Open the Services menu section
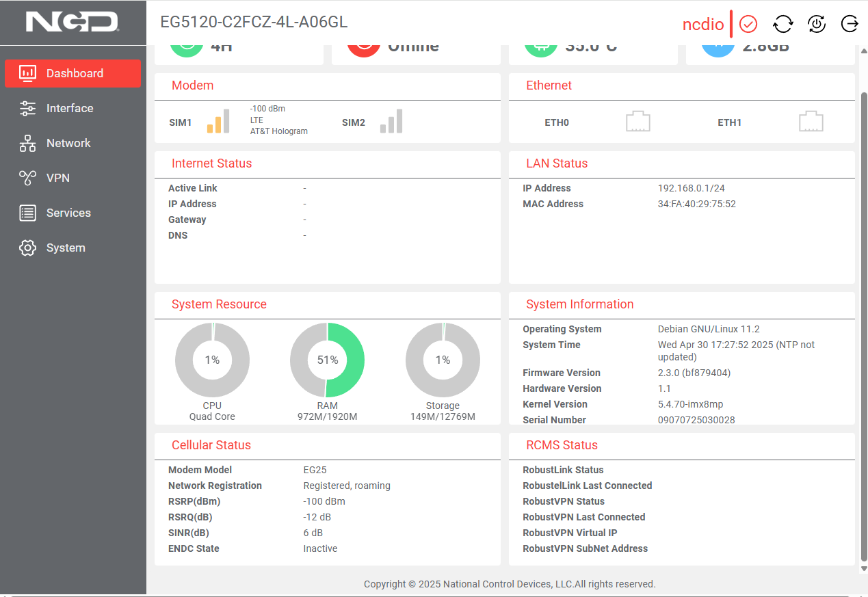This screenshot has width=868, height=597. [x=68, y=213]
